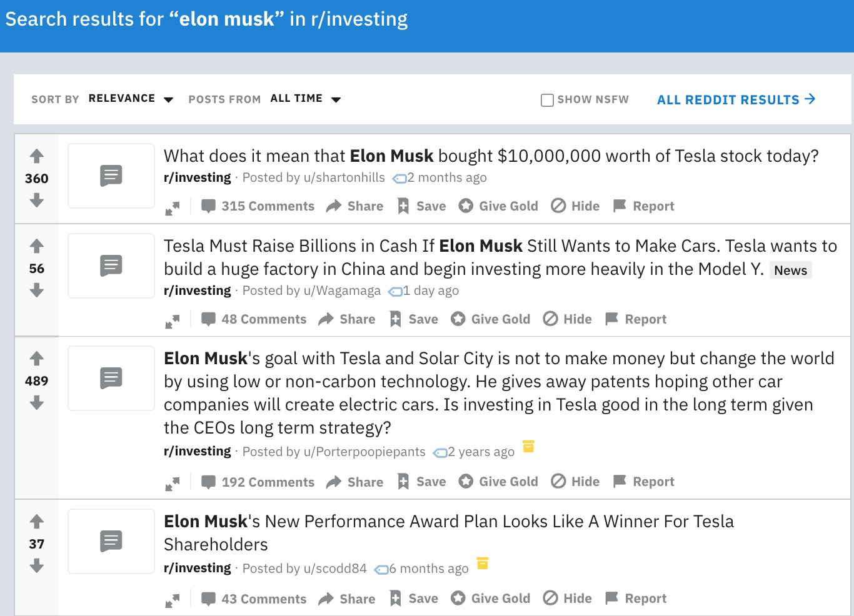Open user profile u/Wagamaga

pos(342,291)
